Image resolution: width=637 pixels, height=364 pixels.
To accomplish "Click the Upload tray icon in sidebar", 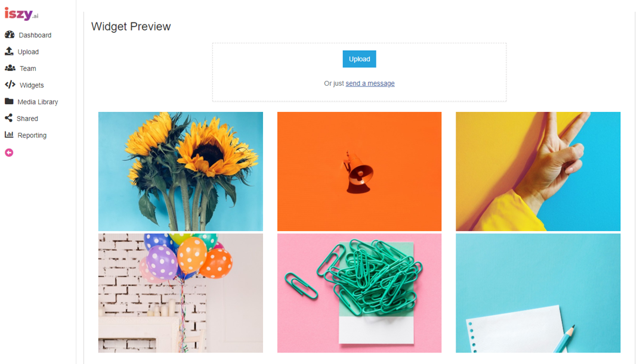I will pyautogui.click(x=9, y=51).
